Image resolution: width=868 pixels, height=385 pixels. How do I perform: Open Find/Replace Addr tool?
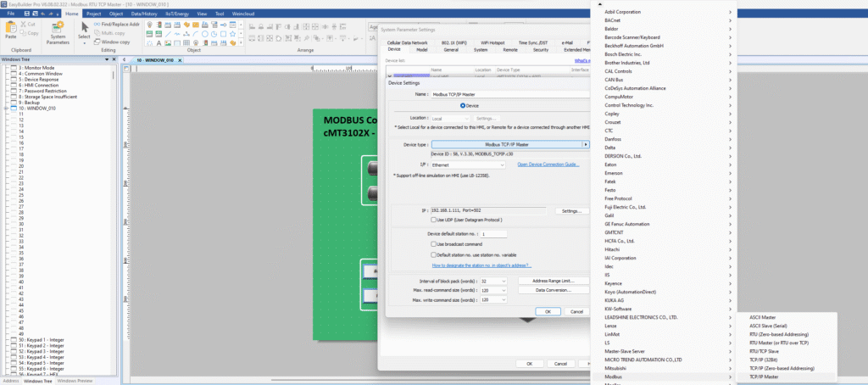tap(117, 25)
